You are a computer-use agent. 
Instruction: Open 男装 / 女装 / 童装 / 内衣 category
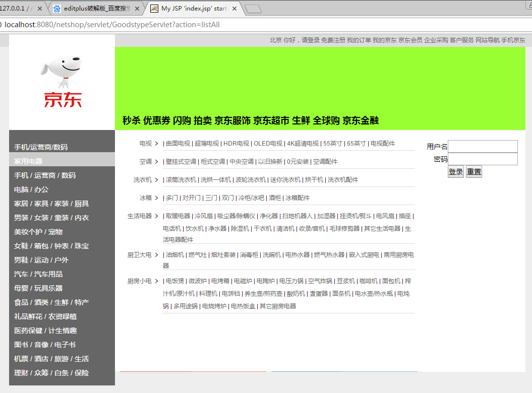tap(51, 218)
